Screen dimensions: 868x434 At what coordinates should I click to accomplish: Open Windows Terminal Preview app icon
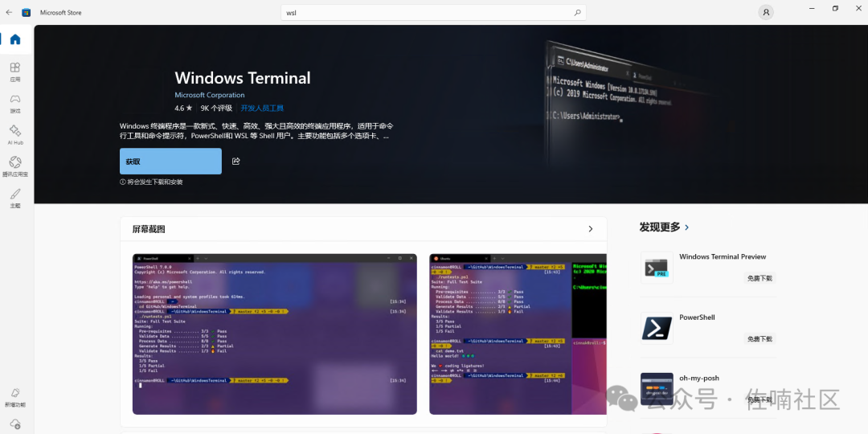pyautogui.click(x=657, y=268)
